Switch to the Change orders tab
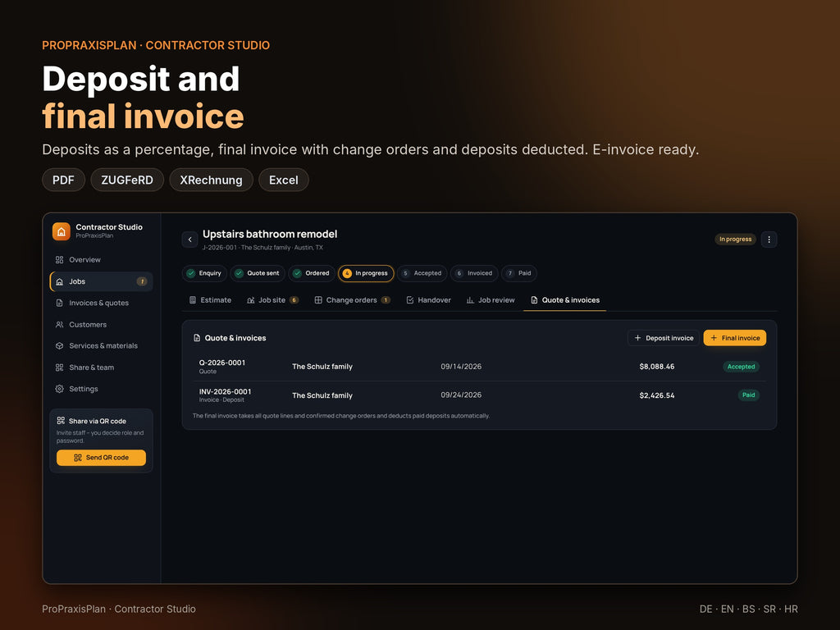Screen dimensions: 840x630 (353, 300)
